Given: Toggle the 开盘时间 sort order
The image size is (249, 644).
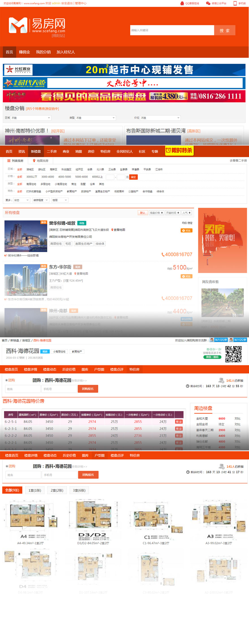Looking at the screenshot, I should [173, 213].
